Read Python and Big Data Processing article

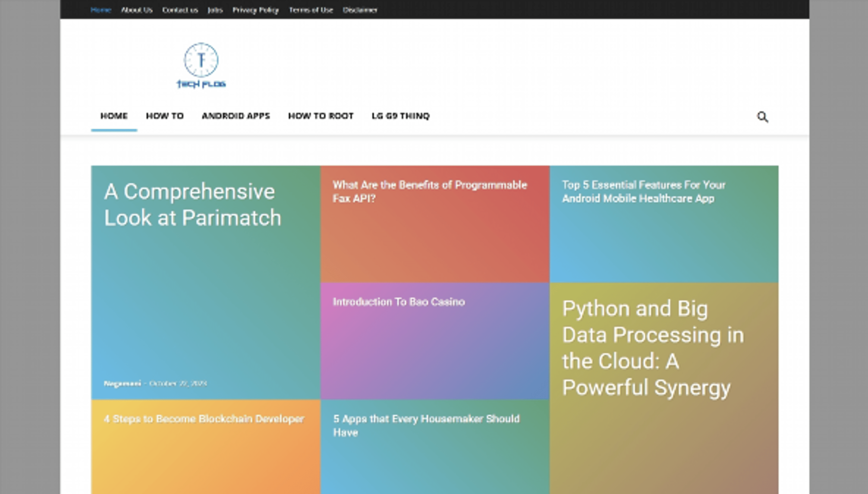[653, 348]
